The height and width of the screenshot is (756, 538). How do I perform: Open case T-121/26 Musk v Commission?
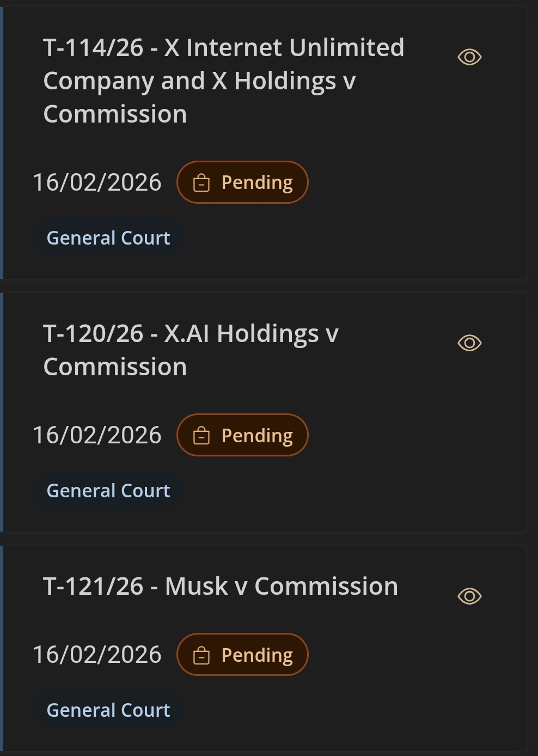tap(221, 587)
